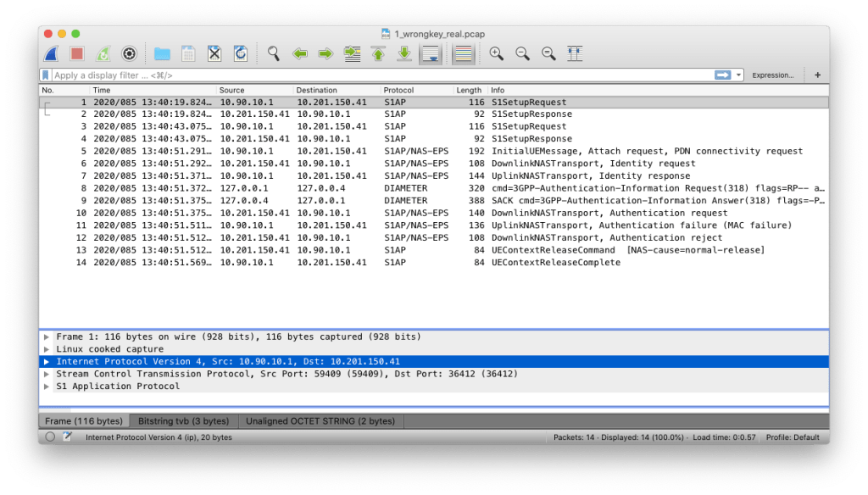Viewport: 868px width, 495px height.
Task: Start capture with the shark fin icon
Action: click(x=51, y=53)
